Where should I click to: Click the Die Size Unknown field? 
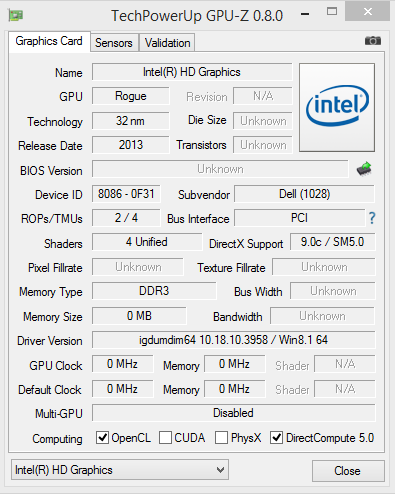(x=263, y=121)
